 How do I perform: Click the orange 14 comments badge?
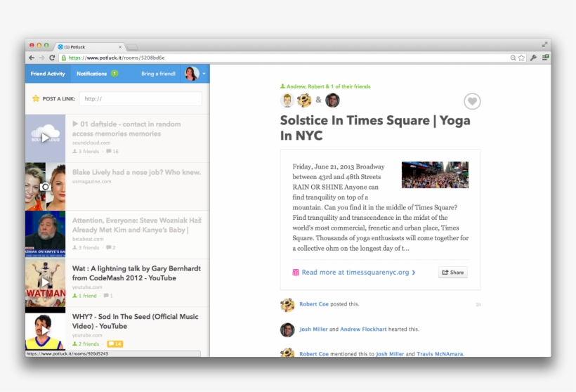coord(114,344)
